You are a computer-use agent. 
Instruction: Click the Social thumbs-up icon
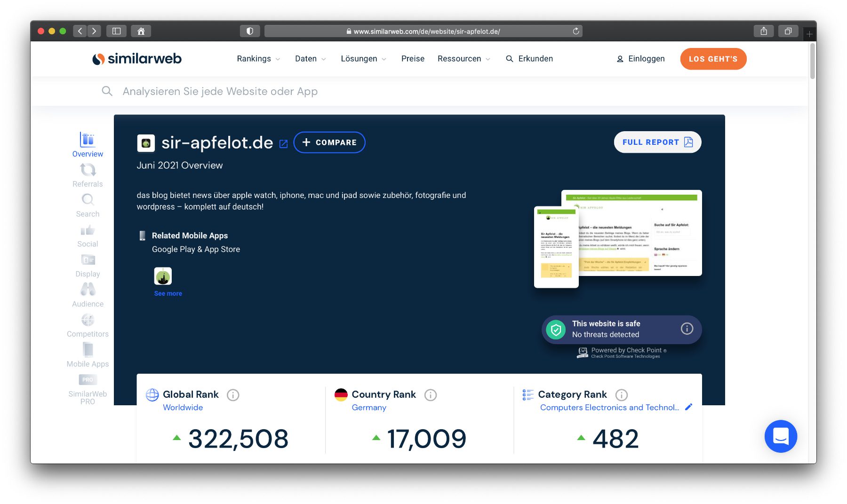click(x=88, y=230)
